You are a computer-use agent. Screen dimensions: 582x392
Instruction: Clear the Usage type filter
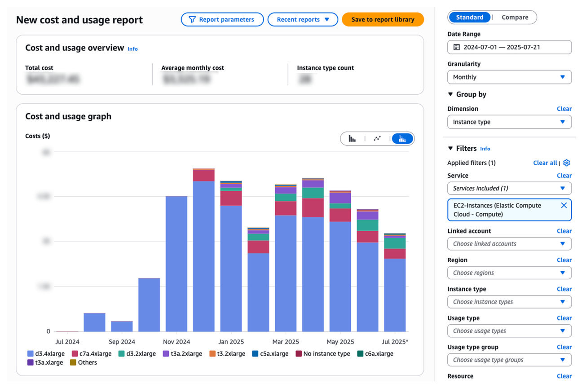click(564, 318)
